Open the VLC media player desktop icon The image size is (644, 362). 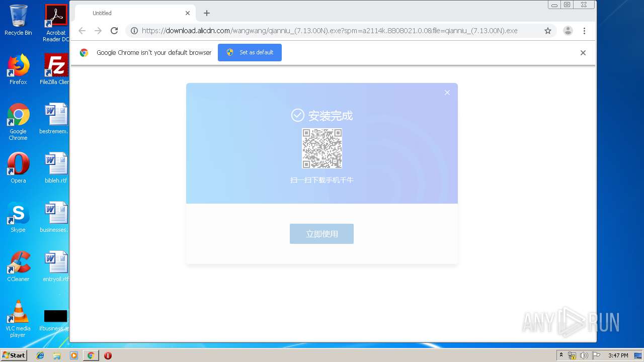click(x=18, y=319)
